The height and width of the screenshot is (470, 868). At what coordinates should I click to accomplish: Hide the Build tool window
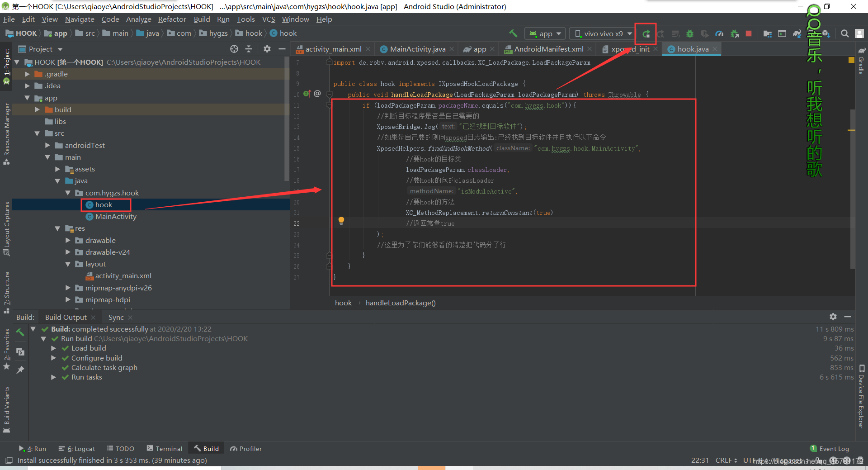pyautogui.click(x=848, y=317)
